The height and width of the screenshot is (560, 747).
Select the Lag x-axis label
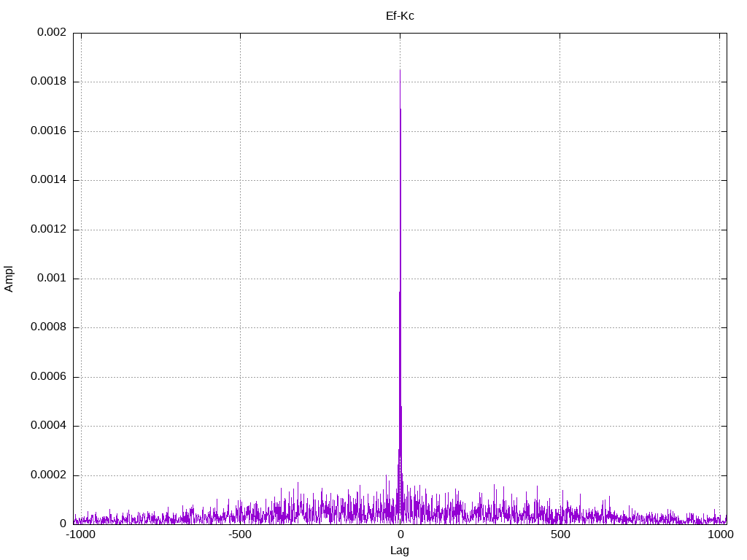(x=400, y=551)
